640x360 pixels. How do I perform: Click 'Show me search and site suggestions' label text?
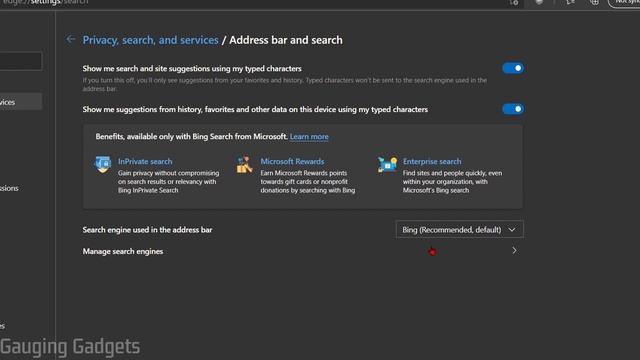click(192, 69)
